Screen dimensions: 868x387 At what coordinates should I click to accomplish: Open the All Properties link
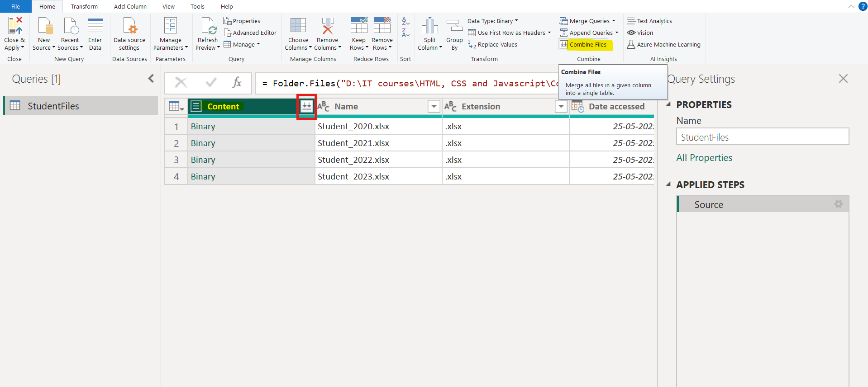(704, 158)
